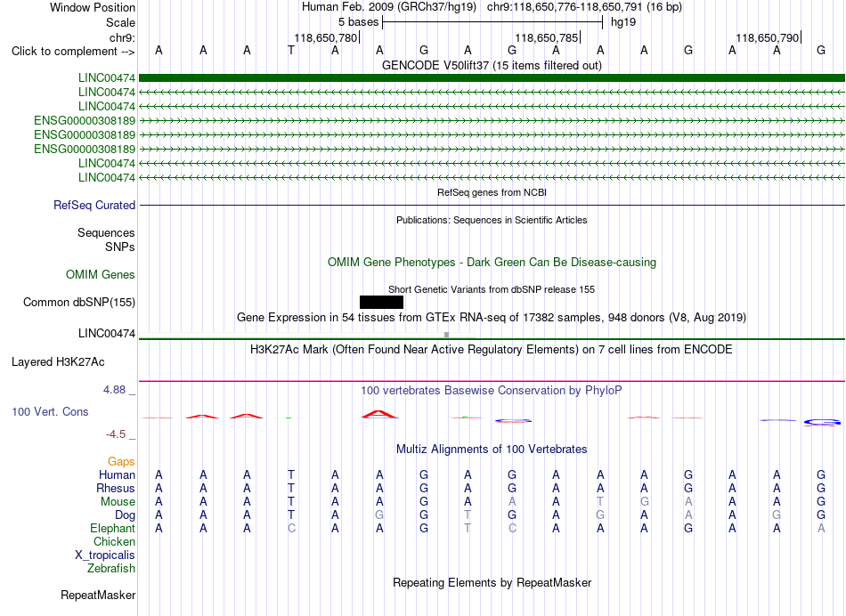The image size is (846, 616).
Task: Click the Multiz Alignments of 100 Vertebrates title
Action: (492, 449)
